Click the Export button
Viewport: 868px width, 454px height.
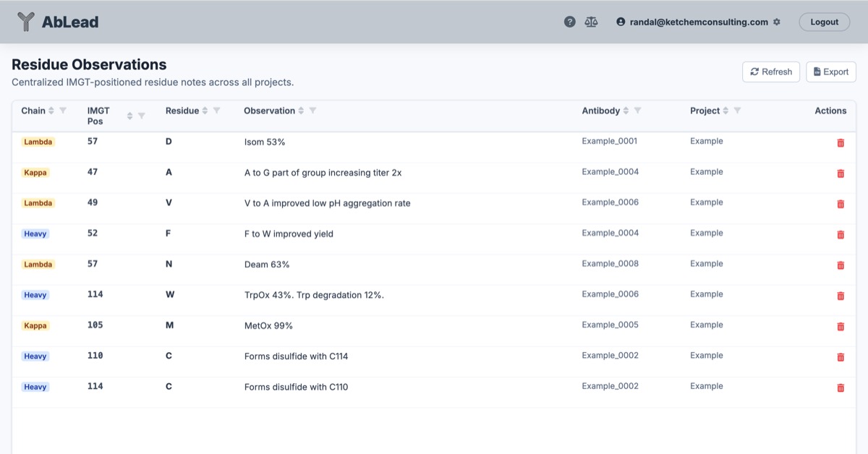coord(830,72)
